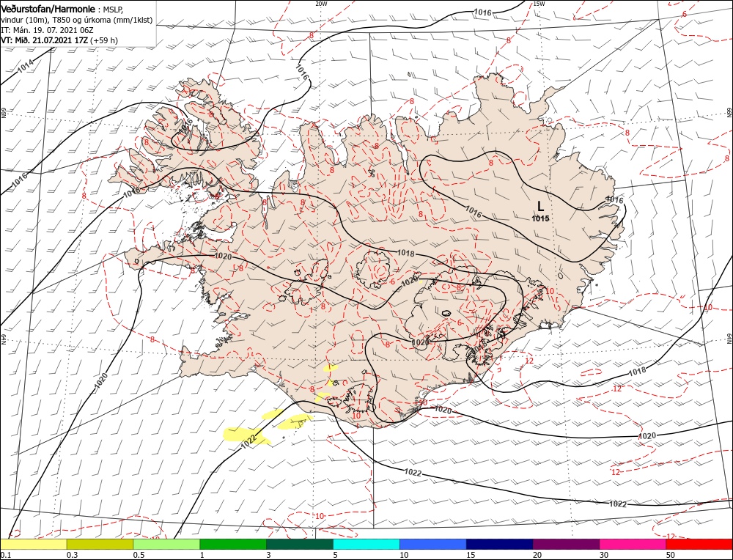Click the '(+59 h)' forecast offset text
The image size is (733, 560).
coord(104,40)
